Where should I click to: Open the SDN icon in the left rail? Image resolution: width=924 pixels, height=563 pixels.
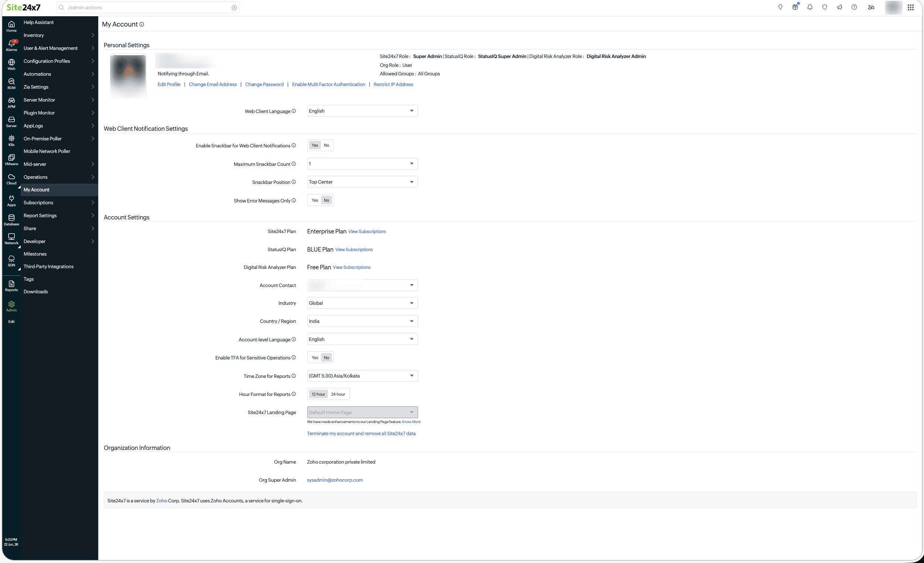pos(11,261)
